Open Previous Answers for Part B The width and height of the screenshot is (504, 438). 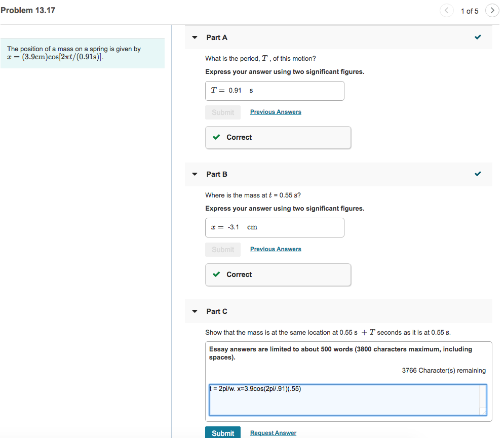click(x=276, y=249)
